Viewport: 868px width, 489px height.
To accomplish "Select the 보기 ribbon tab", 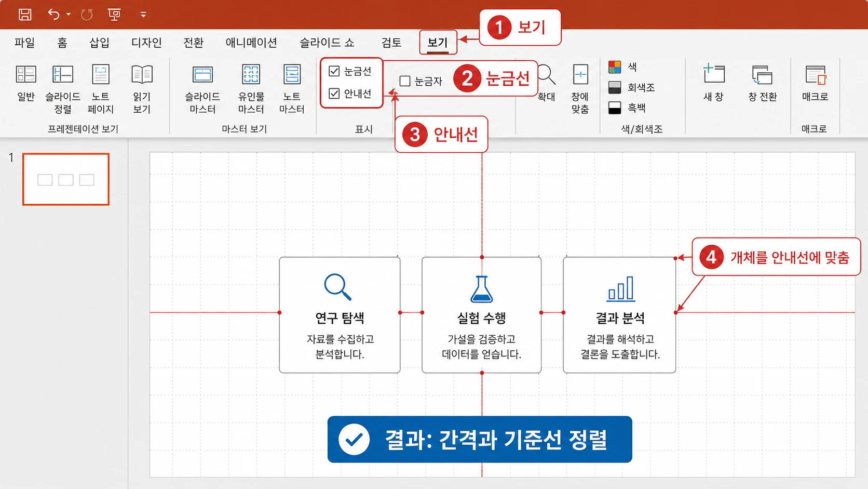I will click(x=438, y=43).
